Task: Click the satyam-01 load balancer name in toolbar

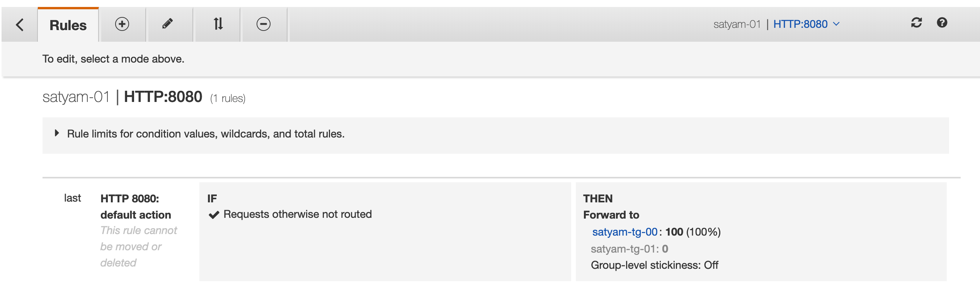Action: click(x=737, y=24)
